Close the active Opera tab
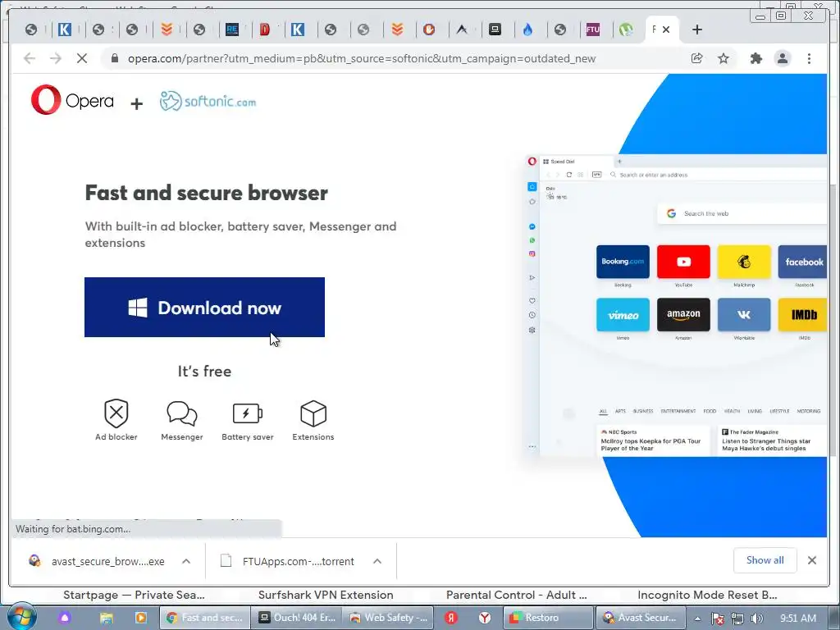 [x=666, y=30]
